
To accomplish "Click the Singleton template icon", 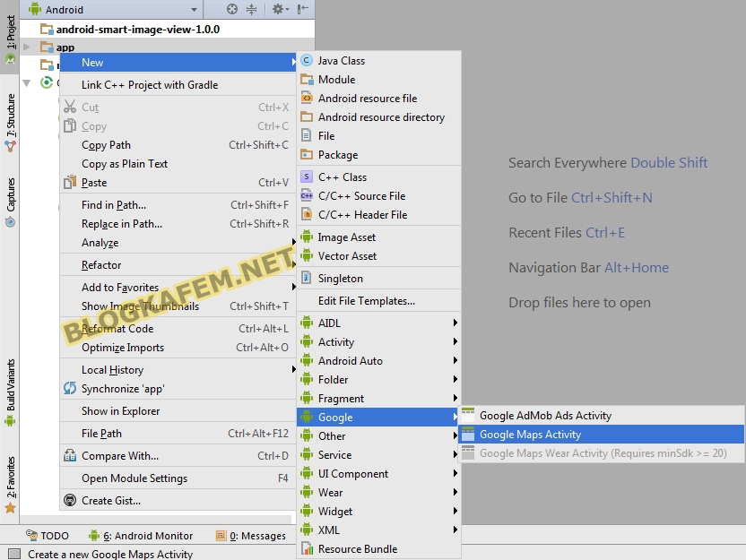I will click(307, 278).
